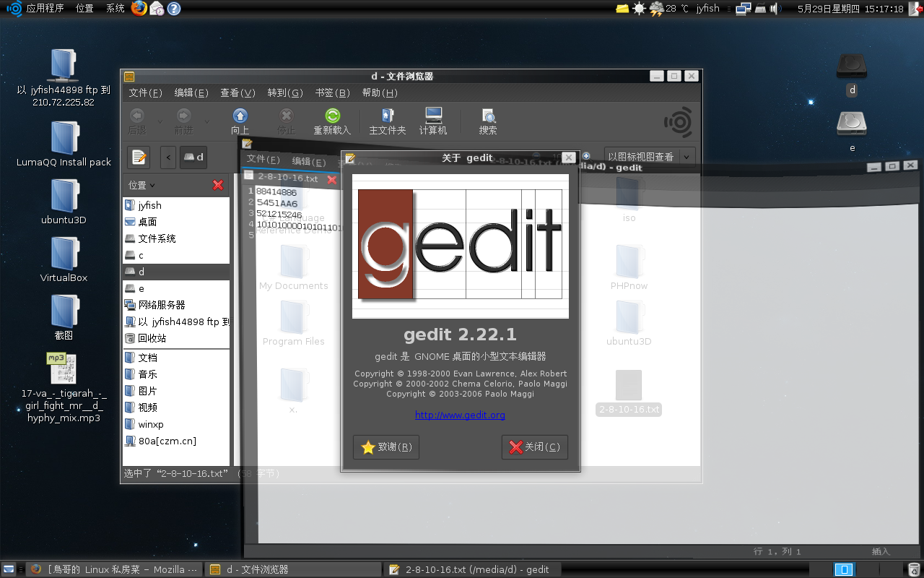Open the trash icon in bottom panel
The width and height of the screenshot is (924, 578).
pyautogui.click(x=914, y=569)
